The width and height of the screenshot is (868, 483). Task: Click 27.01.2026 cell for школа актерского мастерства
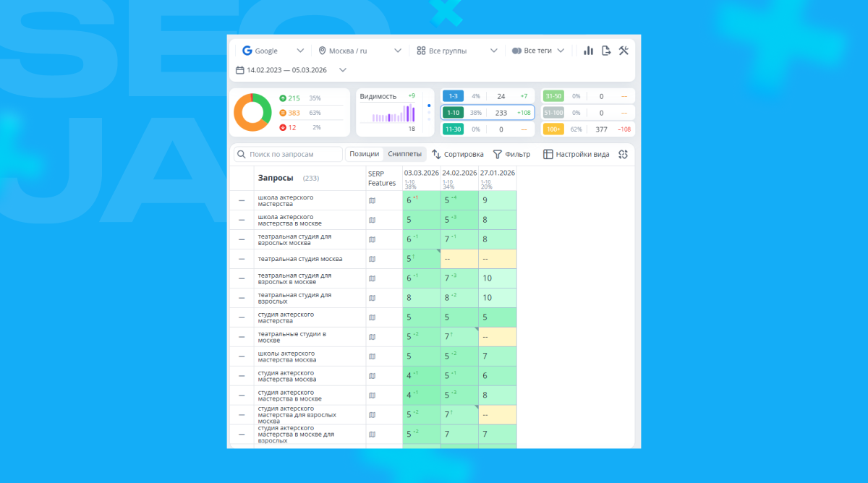point(498,200)
